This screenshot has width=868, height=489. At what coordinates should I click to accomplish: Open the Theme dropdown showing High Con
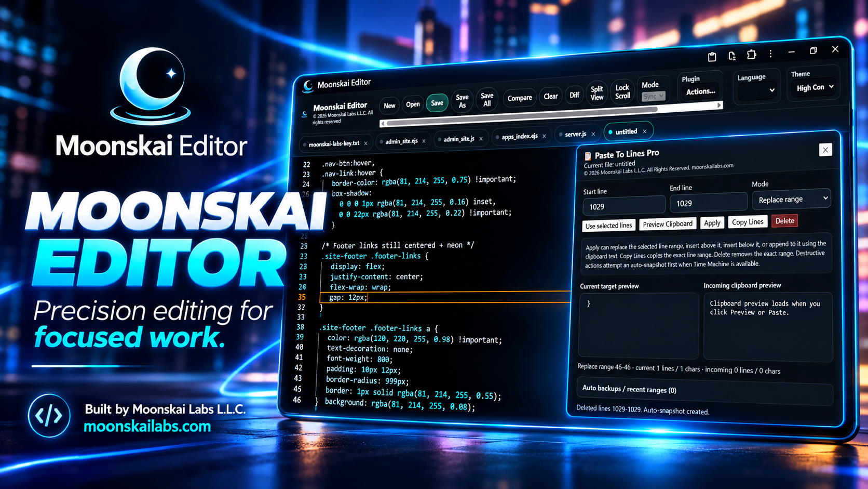pyautogui.click(x=815, y=87)
